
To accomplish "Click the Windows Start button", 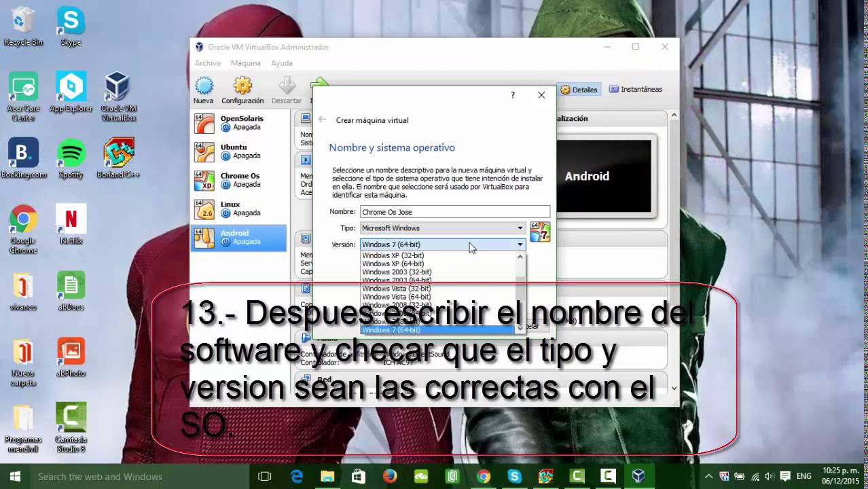I will point(14,476).
